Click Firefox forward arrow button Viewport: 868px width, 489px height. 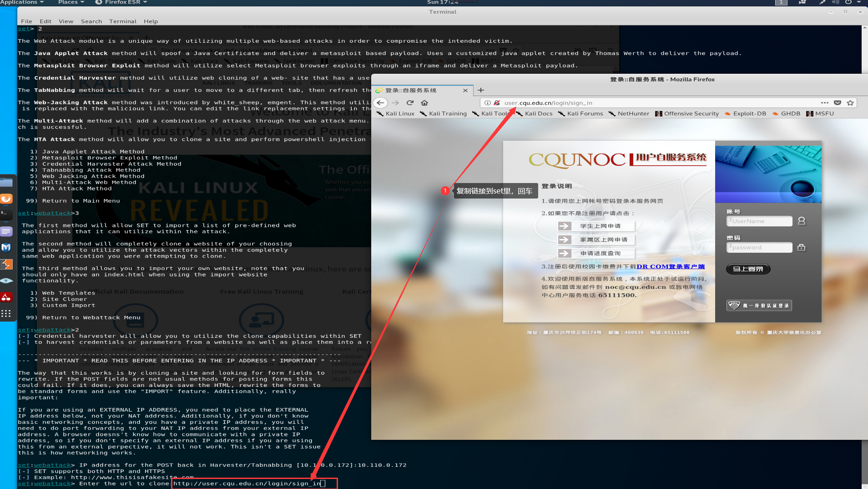pyautogui.click(x=395, y=103)
